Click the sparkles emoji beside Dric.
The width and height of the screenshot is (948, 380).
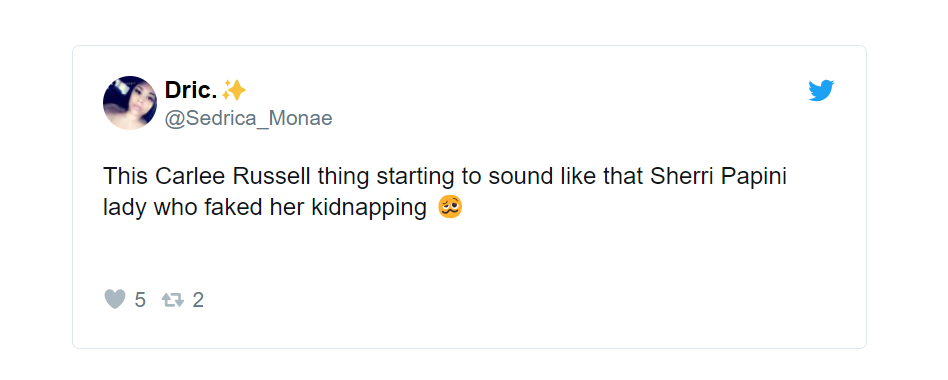click(234, 91)
